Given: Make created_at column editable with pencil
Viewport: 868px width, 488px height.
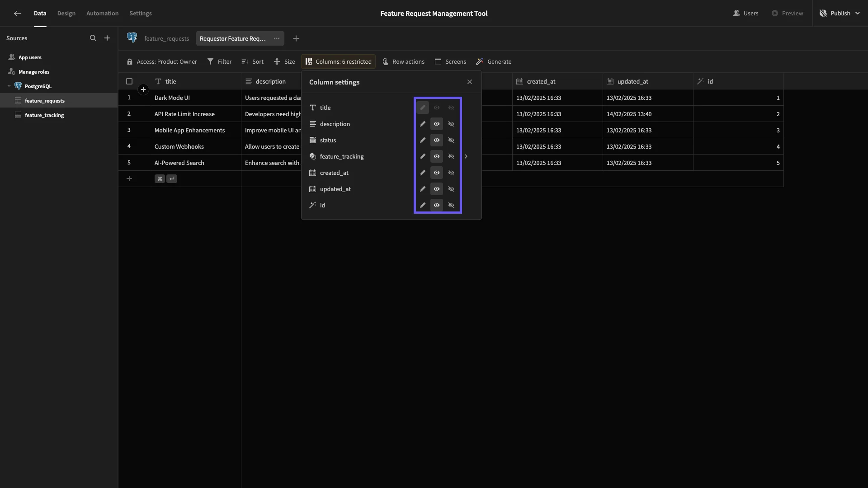Looking at the screenshot, I should coord(423,173).
